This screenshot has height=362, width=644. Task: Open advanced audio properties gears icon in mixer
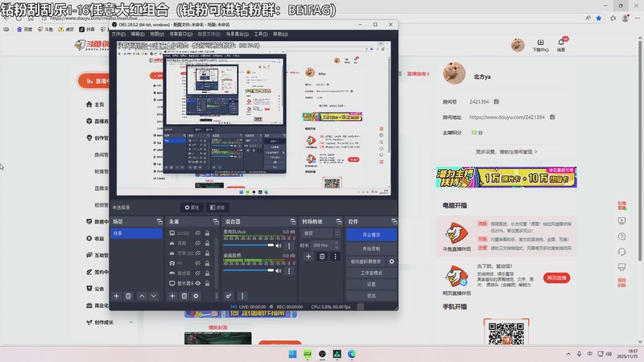click(x=229, y=296)
